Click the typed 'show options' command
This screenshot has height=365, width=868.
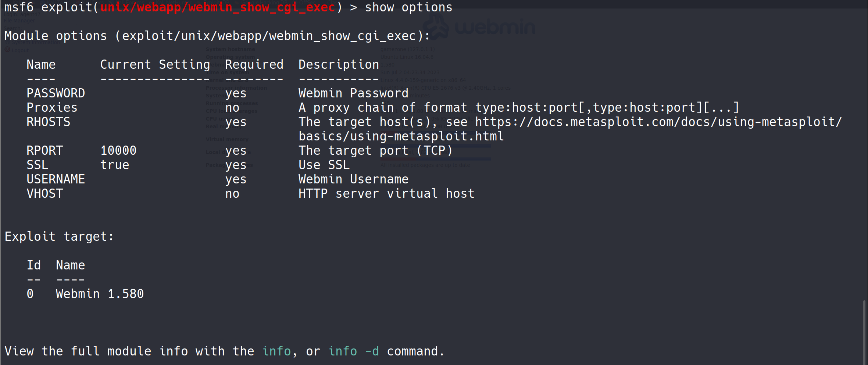[408, 7]
